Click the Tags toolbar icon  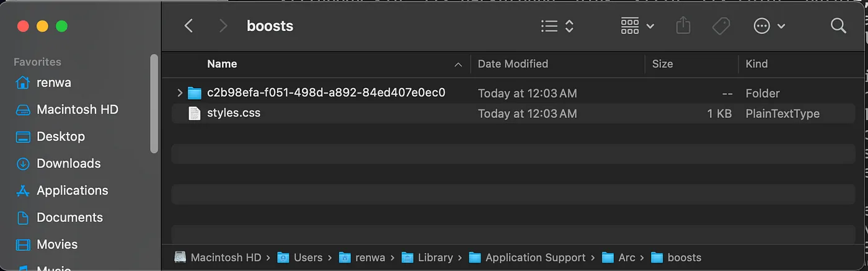pos(720,26)
